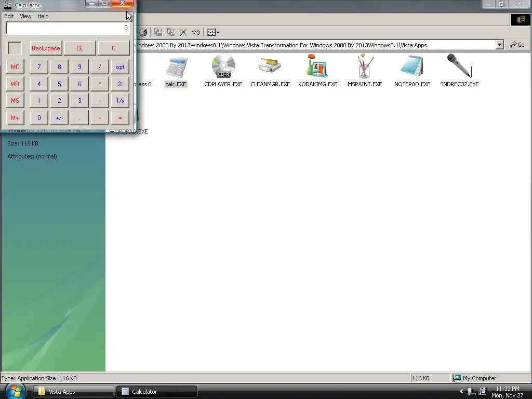
Task: Click the M+ memory add button
Action: [x=15, y=118]
